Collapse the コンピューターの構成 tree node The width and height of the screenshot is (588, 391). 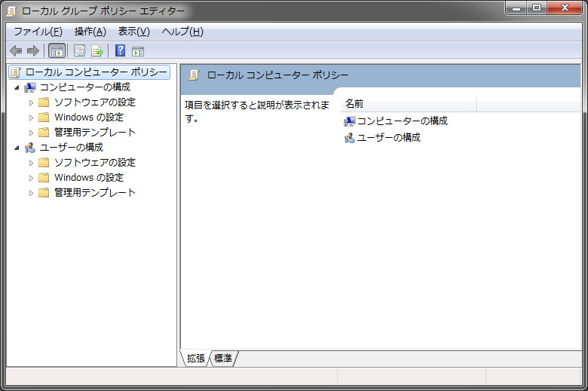[x=17, y=87]
